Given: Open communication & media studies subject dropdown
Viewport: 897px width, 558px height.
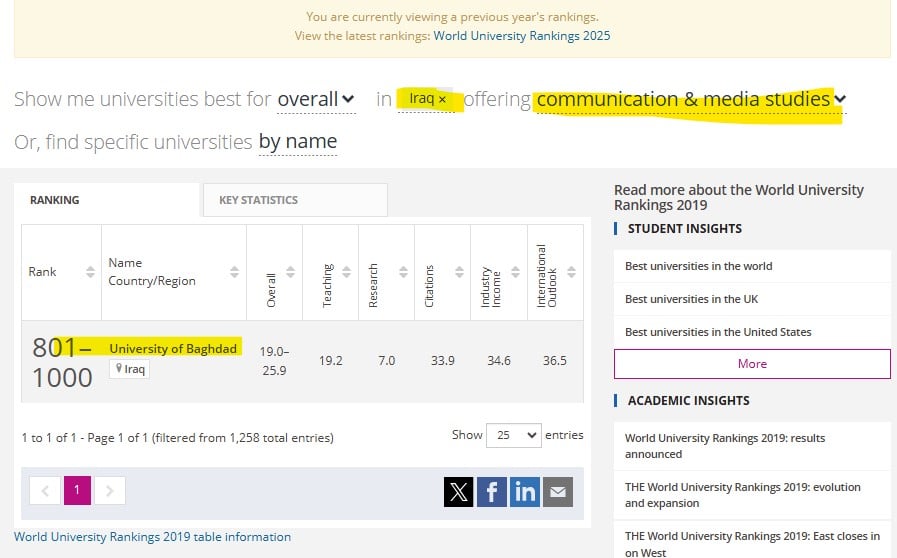Looking at the screenshot, I should click(690, 99).
